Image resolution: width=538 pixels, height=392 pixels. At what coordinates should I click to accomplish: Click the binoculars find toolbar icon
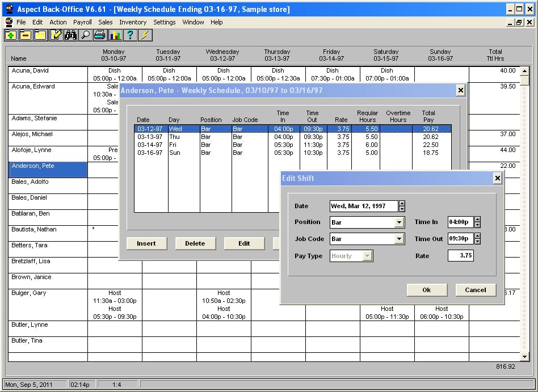point(70,35)
